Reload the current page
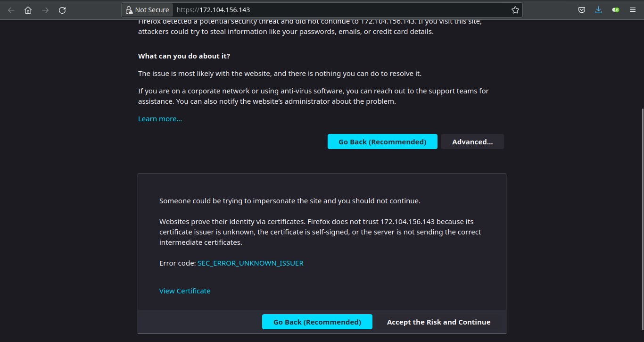 tap(62, 10)
